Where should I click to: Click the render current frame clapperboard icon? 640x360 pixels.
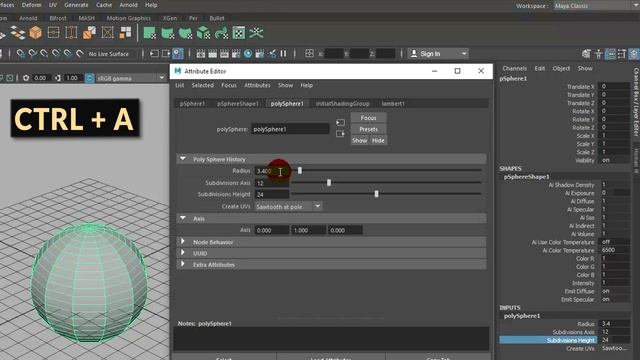coord(213,54)
